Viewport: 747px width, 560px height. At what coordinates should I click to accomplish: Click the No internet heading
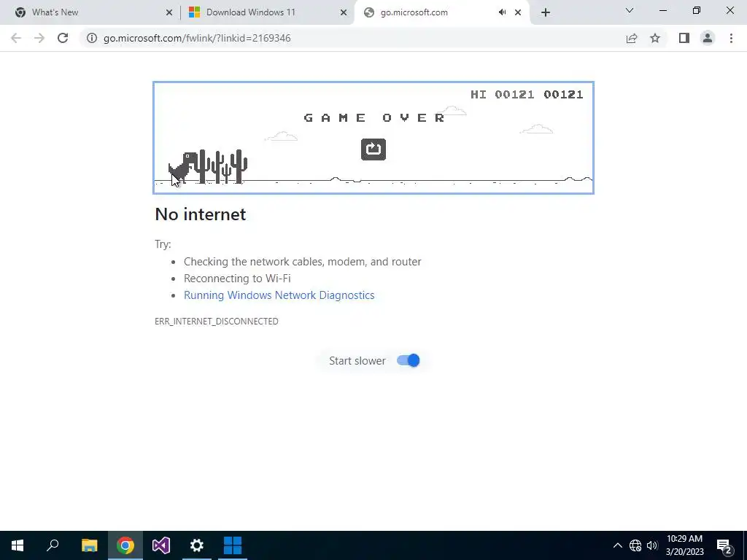coord(201,214)
